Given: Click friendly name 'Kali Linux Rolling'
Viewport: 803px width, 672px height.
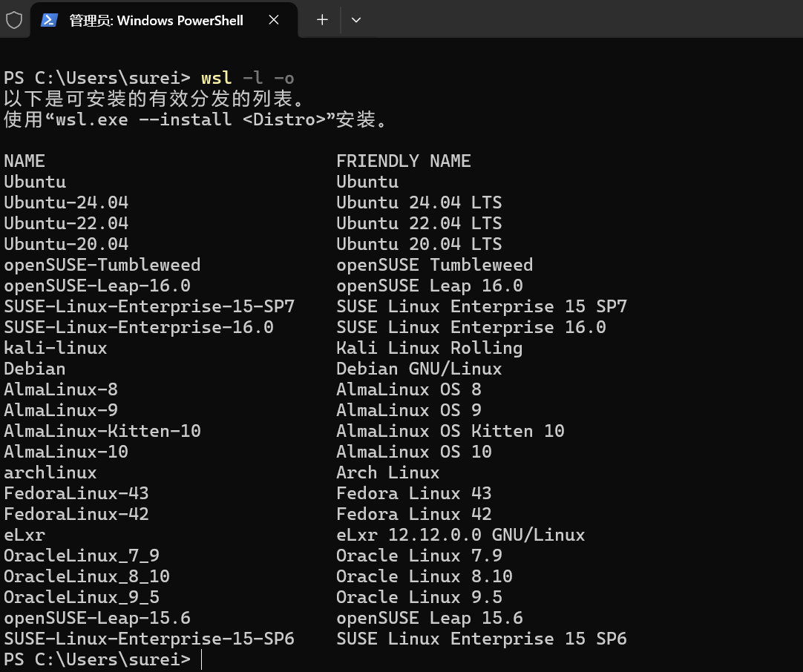Looking at the screenshot, I should pos(430,348).
